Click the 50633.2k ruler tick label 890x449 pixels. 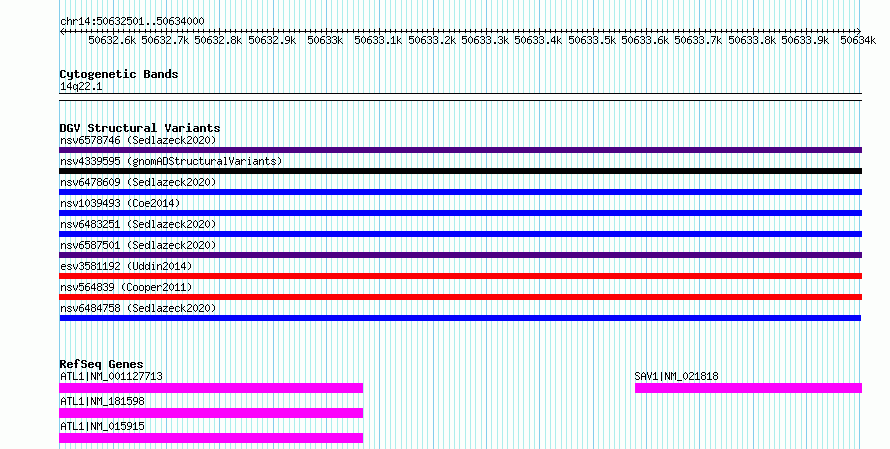[x=433, y=40]
